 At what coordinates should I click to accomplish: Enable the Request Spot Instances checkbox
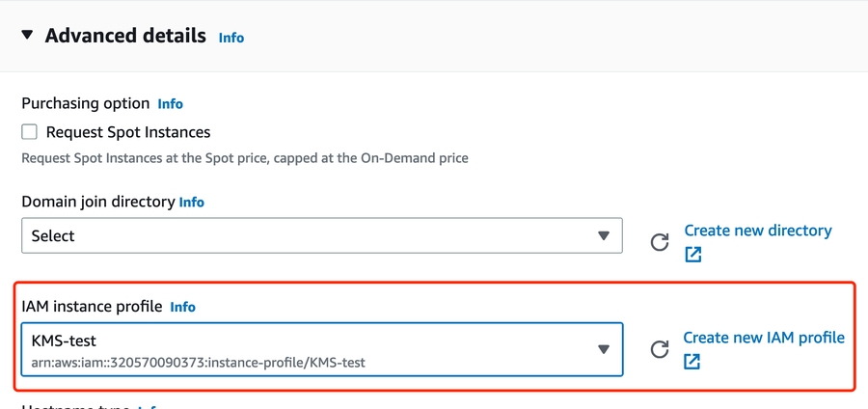[30, 132]
